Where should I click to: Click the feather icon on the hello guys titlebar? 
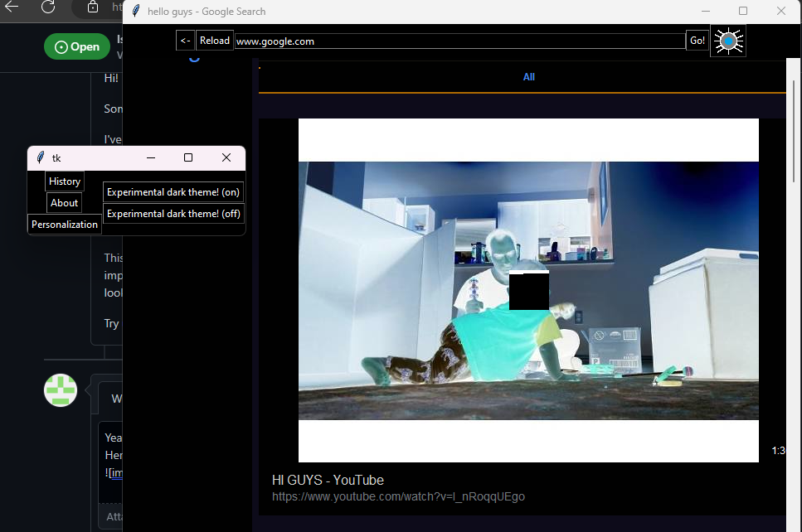134,11
